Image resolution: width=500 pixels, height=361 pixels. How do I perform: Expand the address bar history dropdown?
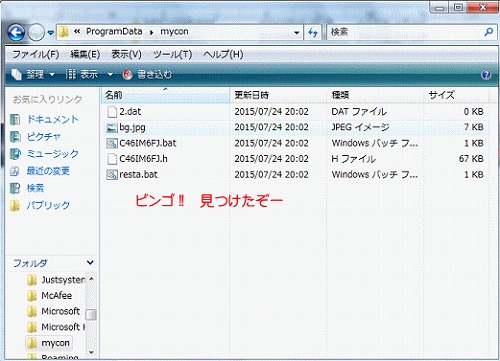click(x=296, y=33)
